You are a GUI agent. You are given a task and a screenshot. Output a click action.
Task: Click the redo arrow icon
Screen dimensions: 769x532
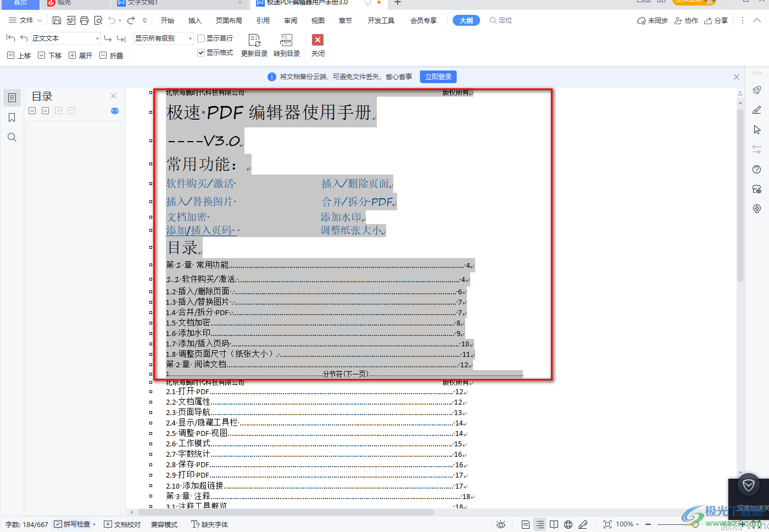pos(131,20)
